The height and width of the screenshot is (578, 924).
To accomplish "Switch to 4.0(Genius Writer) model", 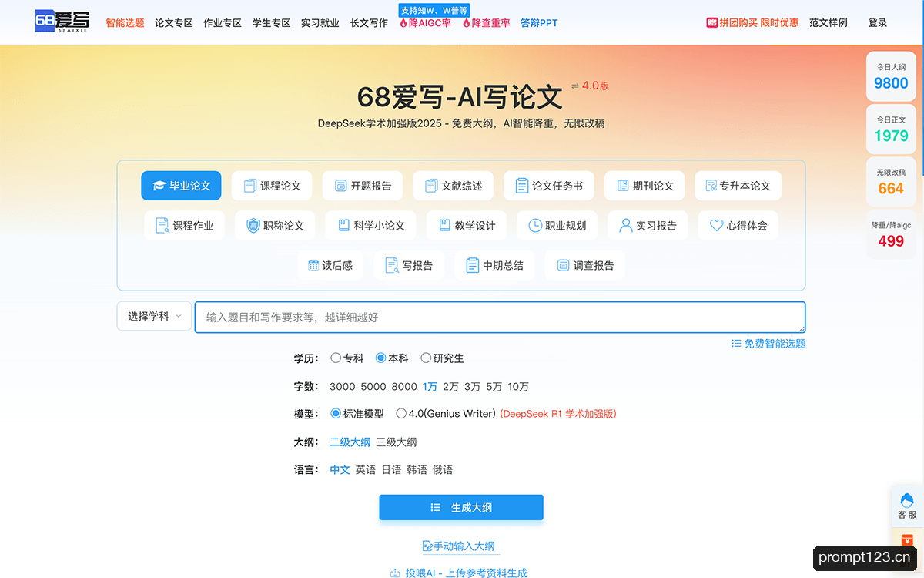I will [401, 414].
